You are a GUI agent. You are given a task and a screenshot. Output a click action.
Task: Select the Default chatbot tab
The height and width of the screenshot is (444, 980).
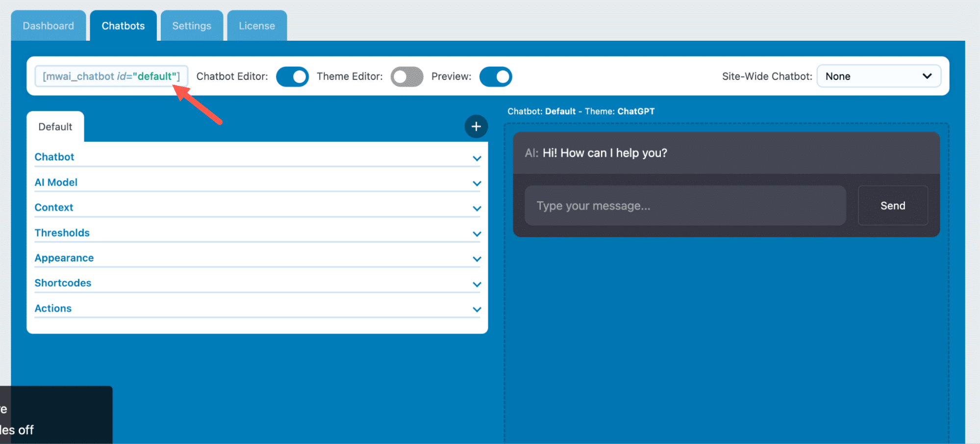point(55,127)
